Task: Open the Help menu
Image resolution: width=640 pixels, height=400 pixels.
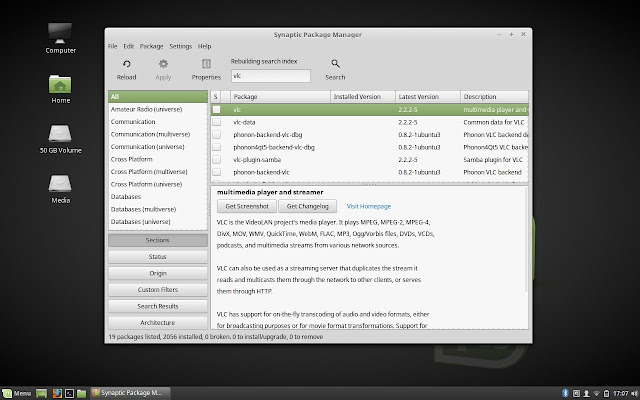Action: tap(204, 46)
